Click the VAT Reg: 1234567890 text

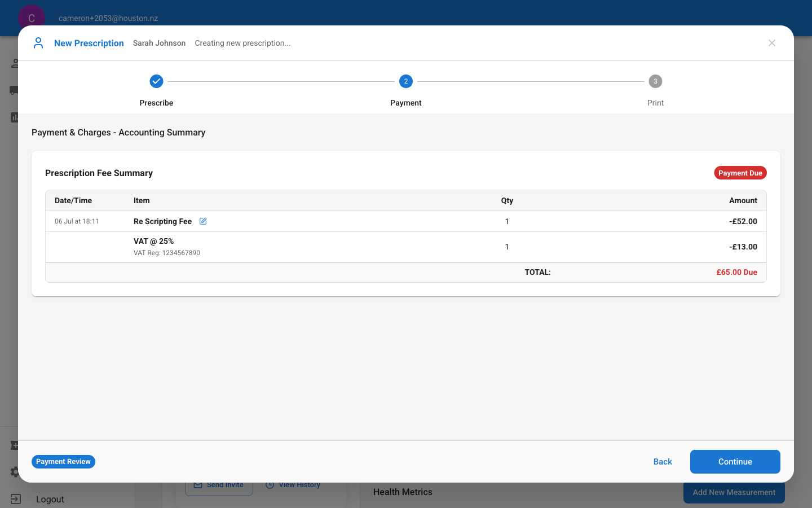coord(167,253)
